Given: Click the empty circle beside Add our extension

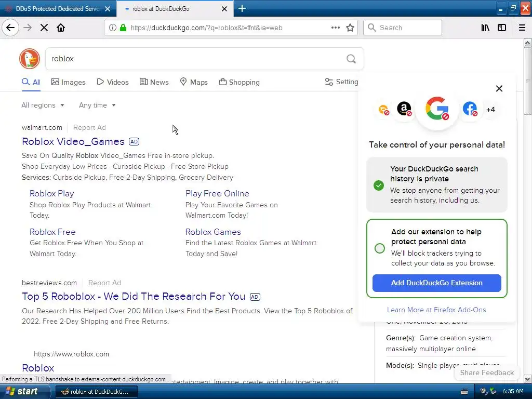Looking at the screenshot, I should coord(380,248).
